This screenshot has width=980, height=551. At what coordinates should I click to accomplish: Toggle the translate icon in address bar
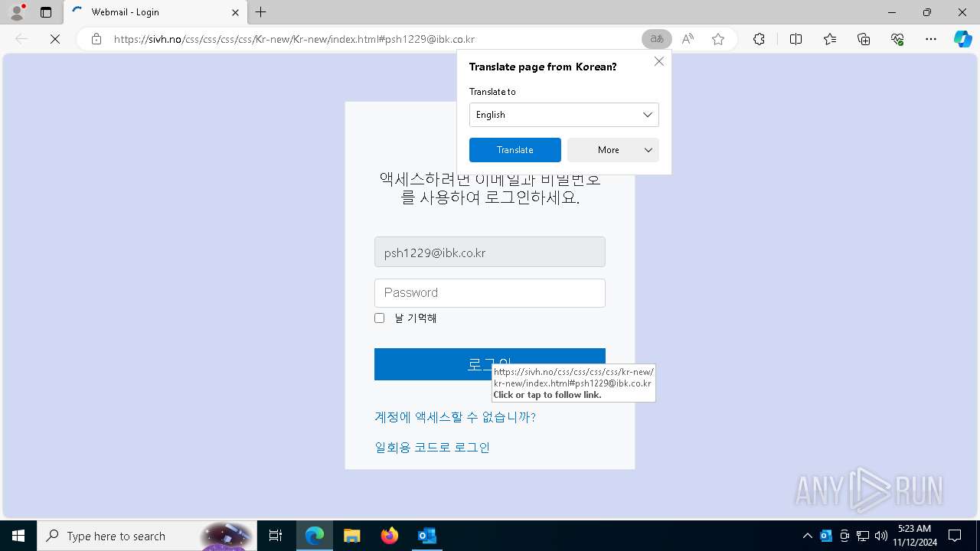click(656, 39)
